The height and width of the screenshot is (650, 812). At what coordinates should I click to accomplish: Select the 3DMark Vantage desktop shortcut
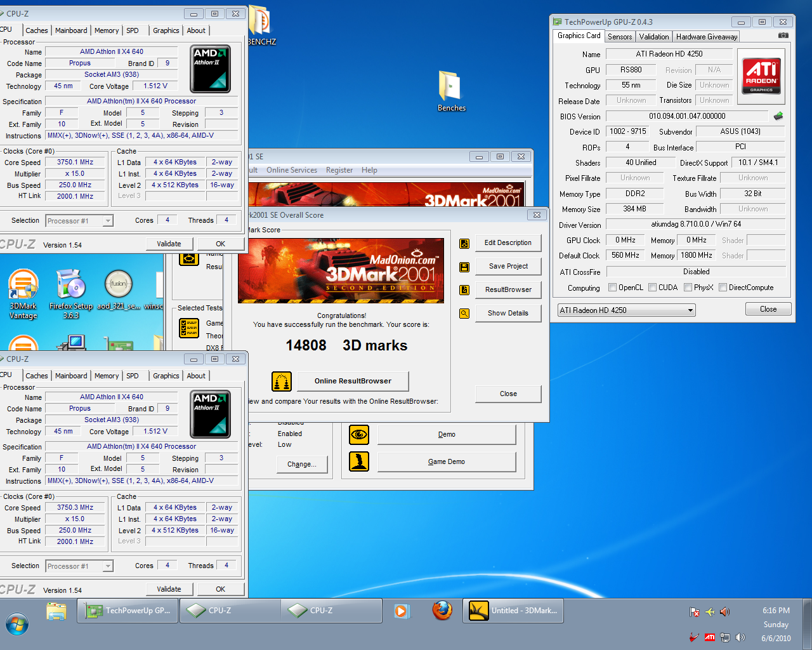click(x=23, y=293)
